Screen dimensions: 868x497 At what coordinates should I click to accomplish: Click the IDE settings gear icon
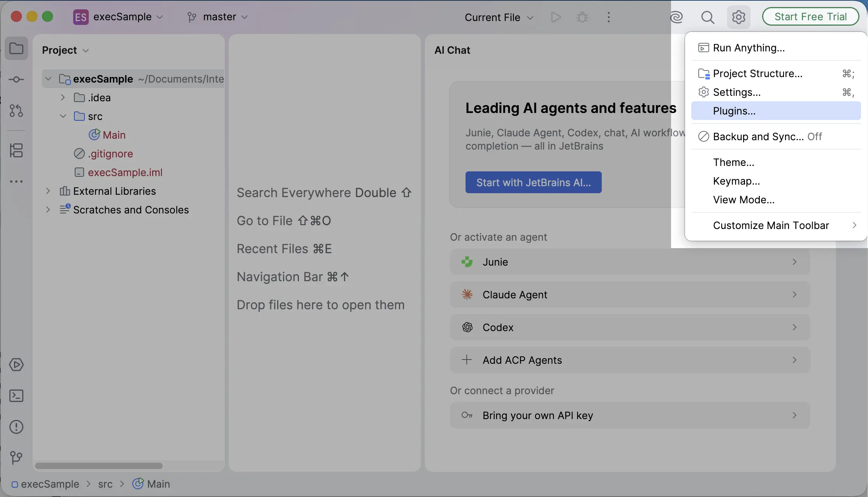[x=738, y=17]
